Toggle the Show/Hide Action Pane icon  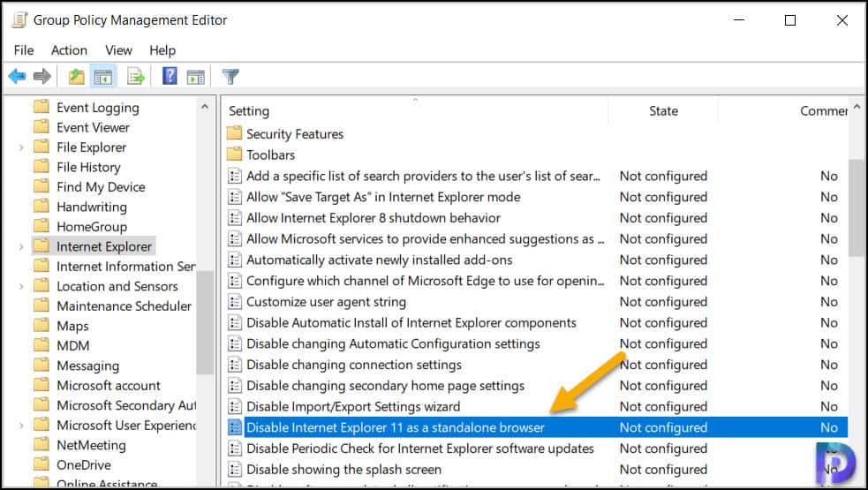tap(195, 77)
